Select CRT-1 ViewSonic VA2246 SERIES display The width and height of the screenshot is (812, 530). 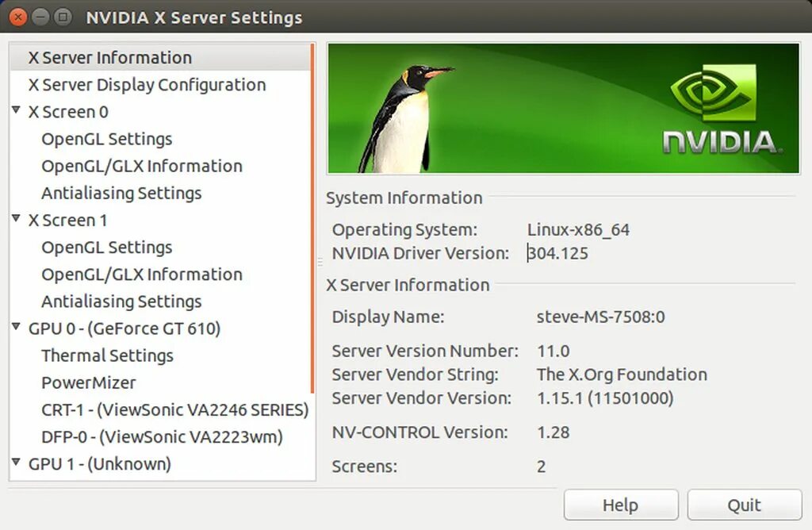click(x=174, y=409)
